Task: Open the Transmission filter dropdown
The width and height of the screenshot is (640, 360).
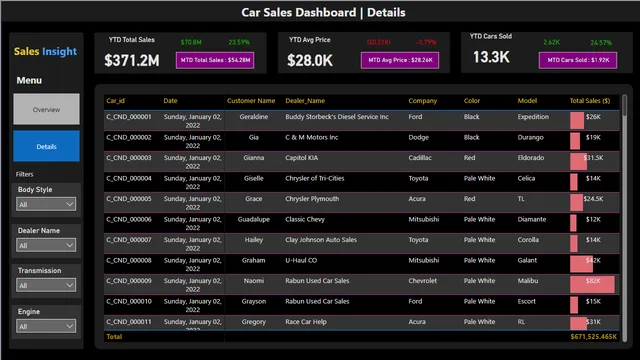Action: point(46,285)
